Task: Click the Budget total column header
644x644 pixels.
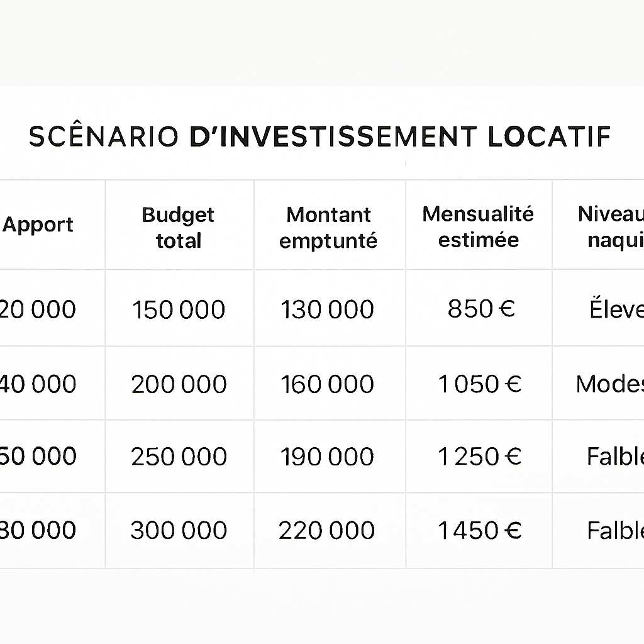Action: pyautogui.click(x=179, y=227)
